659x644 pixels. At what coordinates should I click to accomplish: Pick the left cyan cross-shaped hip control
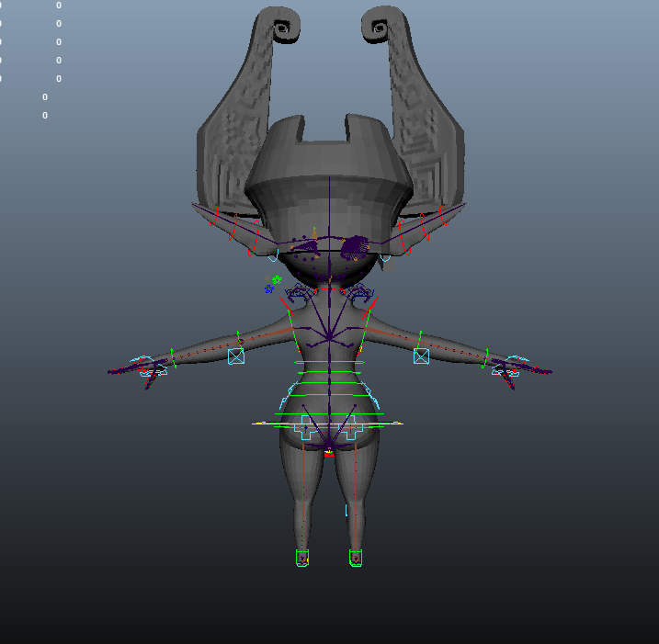306,427
